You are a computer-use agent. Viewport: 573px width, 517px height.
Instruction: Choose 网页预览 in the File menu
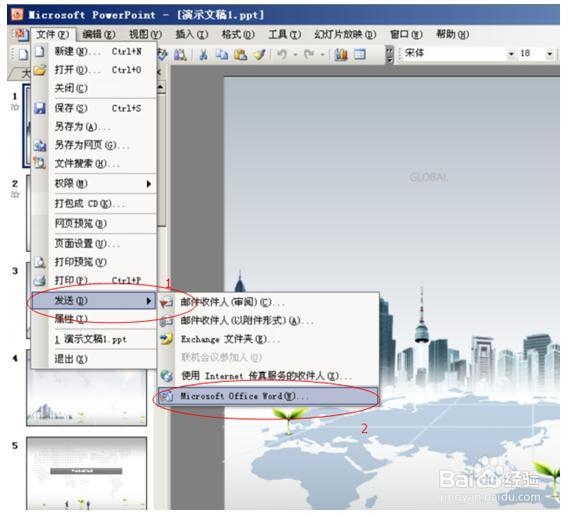(x=94, y=223)
